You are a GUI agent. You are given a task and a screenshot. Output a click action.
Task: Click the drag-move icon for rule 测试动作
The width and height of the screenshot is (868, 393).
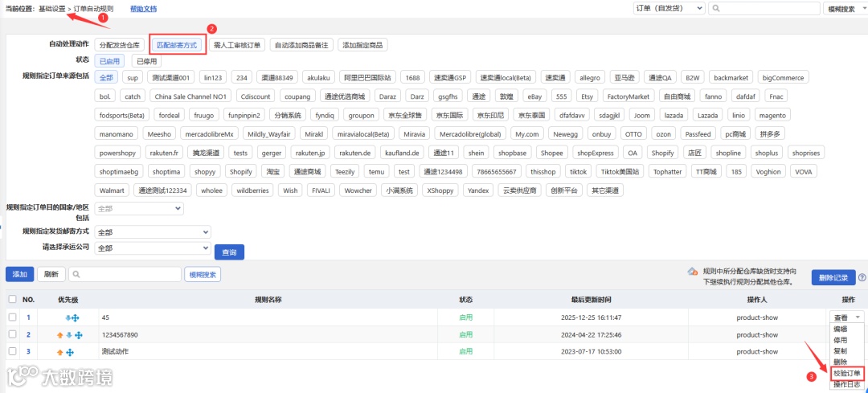[x=70, y=353]
